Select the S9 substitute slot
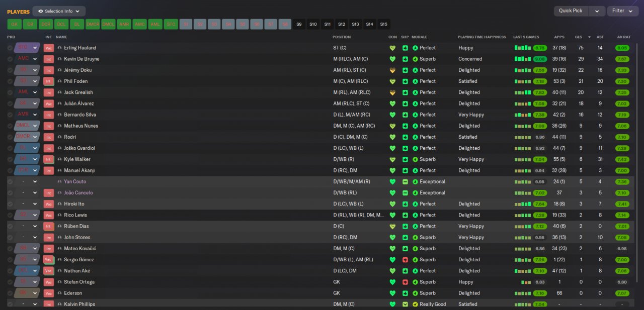 click(299, 24)
